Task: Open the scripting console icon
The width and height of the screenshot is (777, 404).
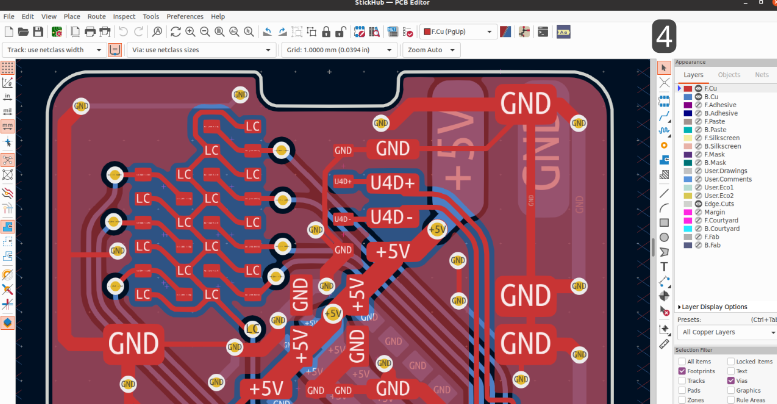Action: pos(543,32)
